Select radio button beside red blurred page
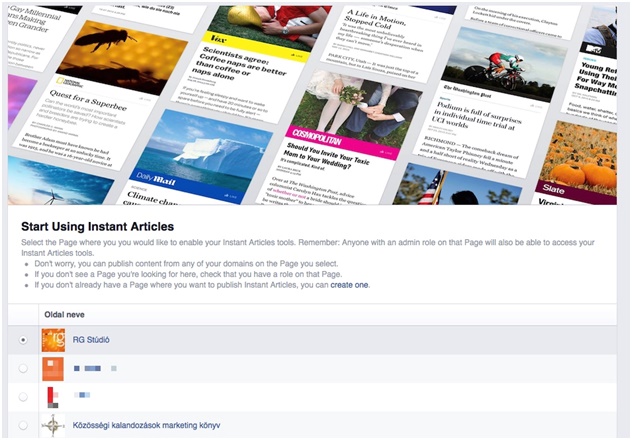Viewport: 632px width, 440px height. tap(23, 397)
